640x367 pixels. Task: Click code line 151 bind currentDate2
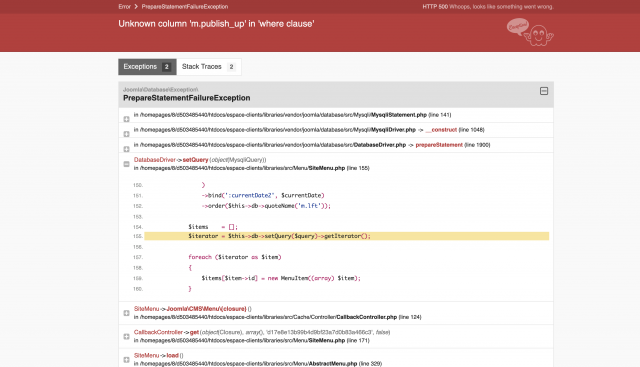[263, 196]
